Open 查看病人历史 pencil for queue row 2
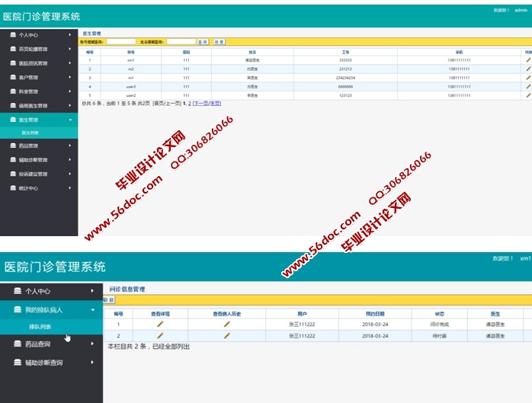This screenshot has width=532, height=403. pos(226,335)
